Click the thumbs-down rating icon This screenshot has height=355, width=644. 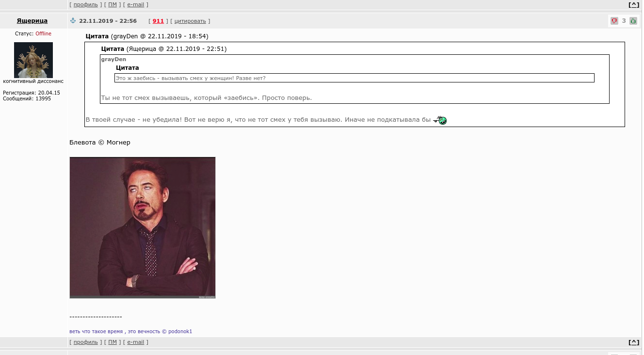pos(614,21)
